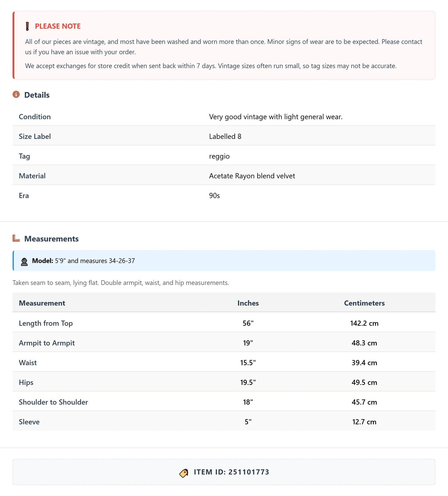Click the Measurement column header
The width and height of the screenshot is (448, 496).
click(x=42, y=303)
